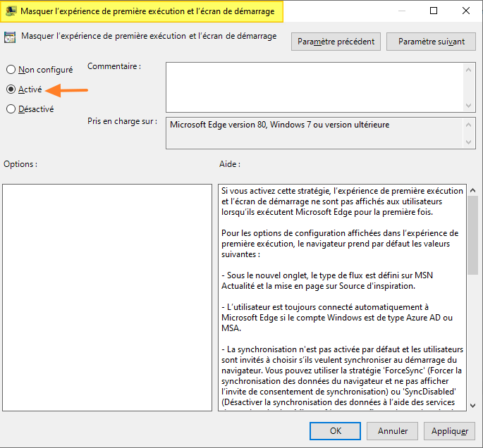483x448 pixels.
Task: Maximize the policy dialog window
Action: pyautogui.click(x=434, y=11)
